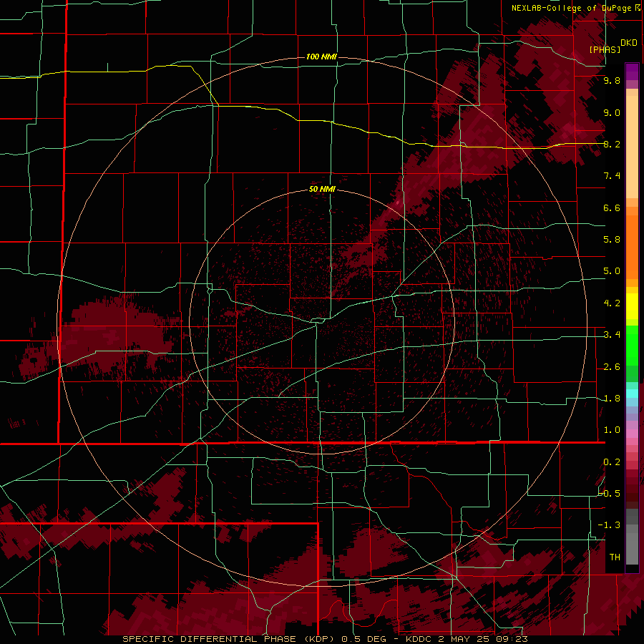644x644 pixels.
Task: Pick the gray bottom color bar segment
Action: pyautogui.click(x=632, y=548)
